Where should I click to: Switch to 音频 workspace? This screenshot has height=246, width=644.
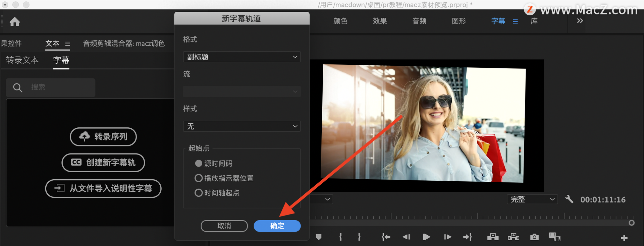(x=419, y=21)
